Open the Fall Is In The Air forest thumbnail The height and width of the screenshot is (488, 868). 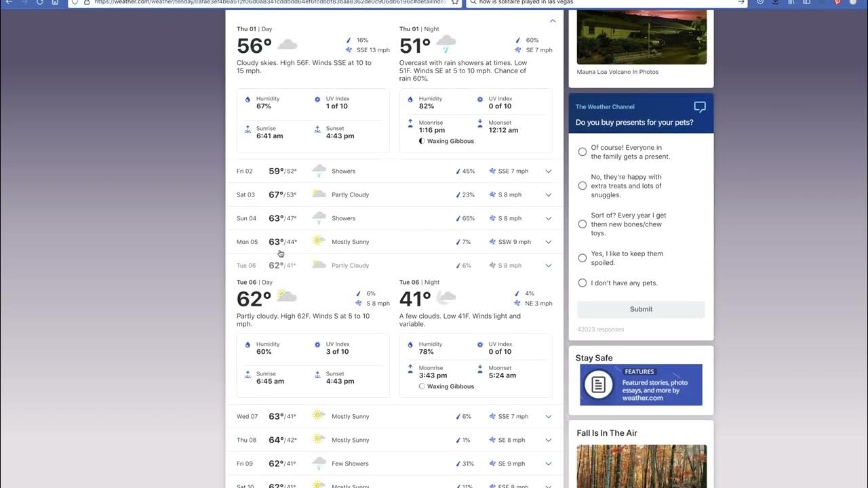(642, 466)
